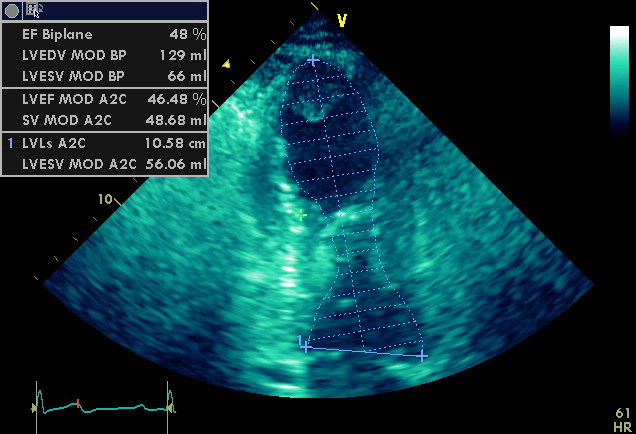
Task: Select the left base caliper labeled 1
Action: pyautogui.click(x=306, y=347)
